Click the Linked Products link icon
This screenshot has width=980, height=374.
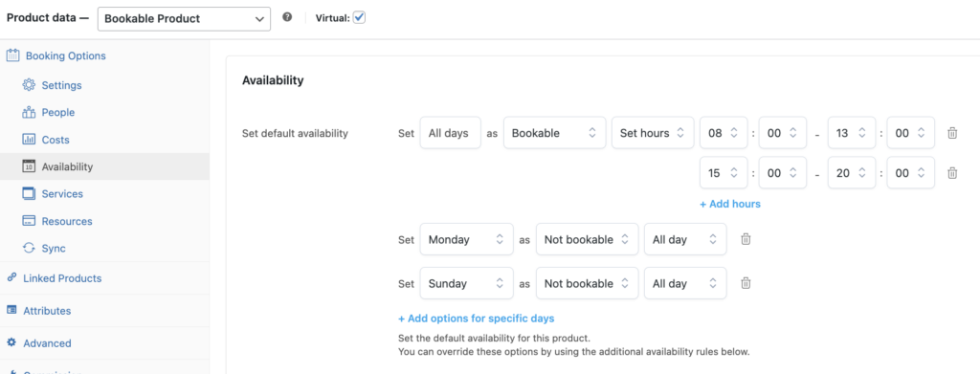11,277
